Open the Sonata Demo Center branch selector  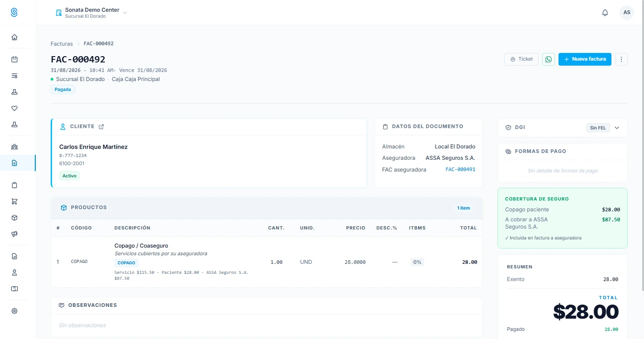tap(91, 13)
